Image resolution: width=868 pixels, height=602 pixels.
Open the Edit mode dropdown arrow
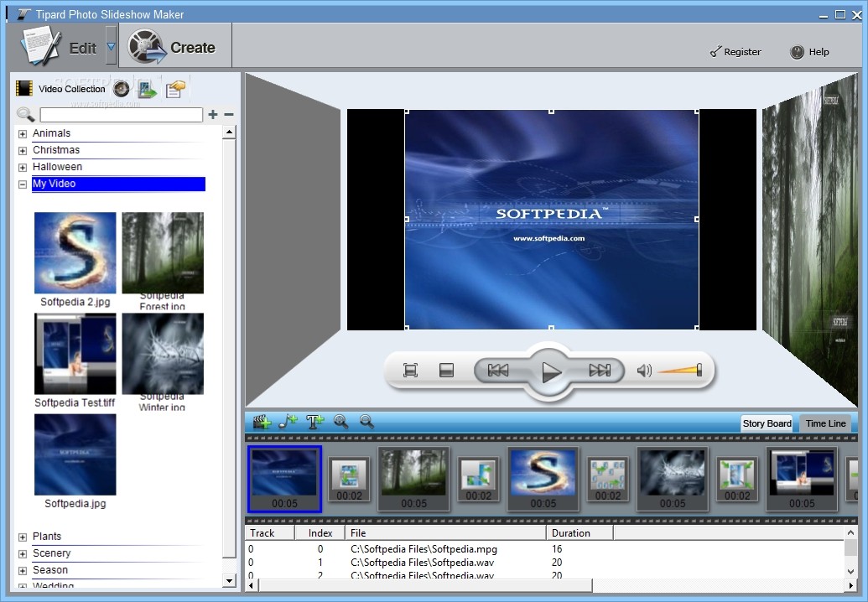point(112,46)
